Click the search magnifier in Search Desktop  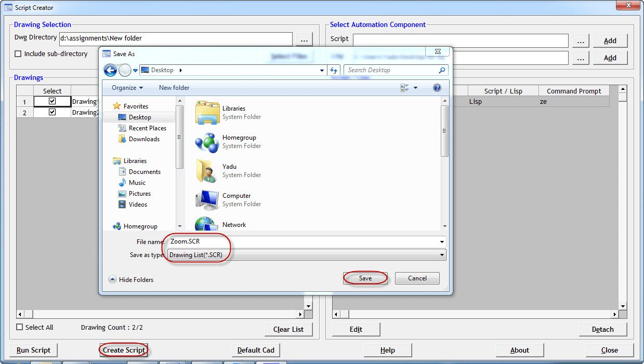click(441, 70)
